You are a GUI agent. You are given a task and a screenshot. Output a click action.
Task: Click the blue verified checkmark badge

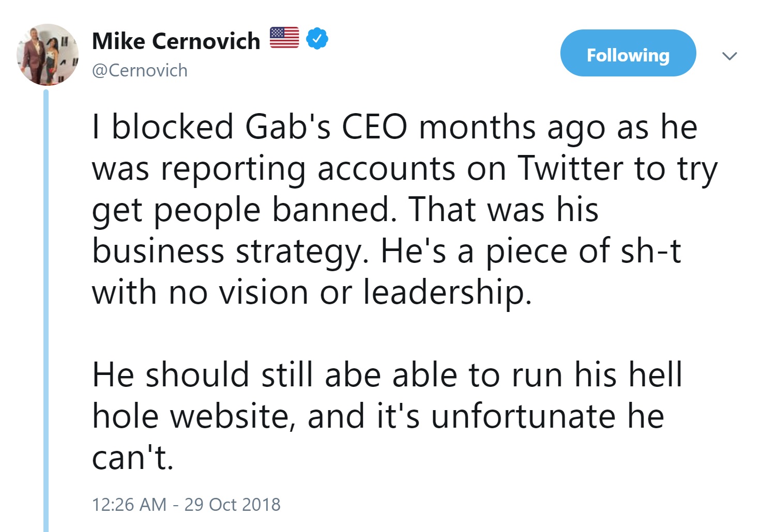click(x=317, y=39)
